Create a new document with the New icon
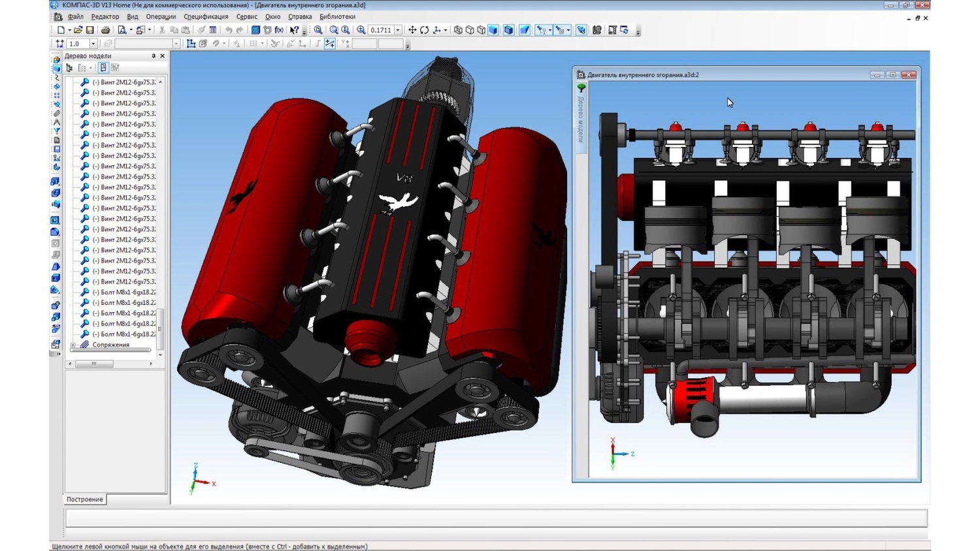 (x=61, y=30)
